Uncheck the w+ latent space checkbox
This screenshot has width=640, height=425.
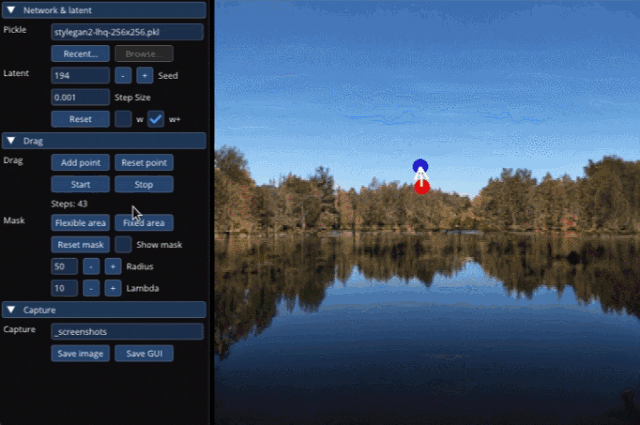pos(156,119)
